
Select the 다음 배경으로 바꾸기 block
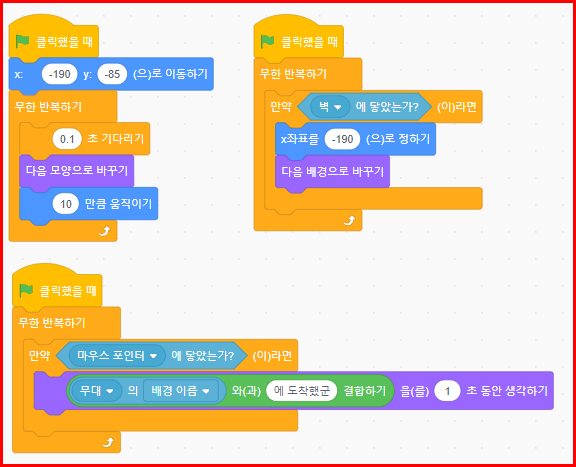(x=332, y=172)
